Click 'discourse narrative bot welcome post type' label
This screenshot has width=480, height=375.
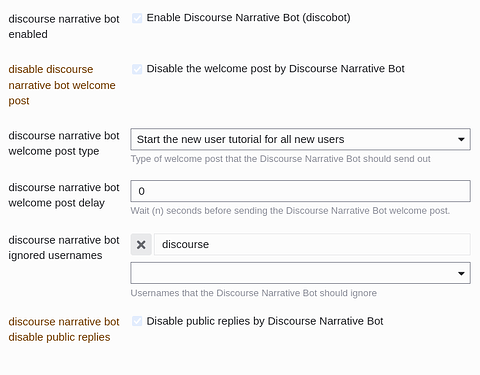pos(64,143)
